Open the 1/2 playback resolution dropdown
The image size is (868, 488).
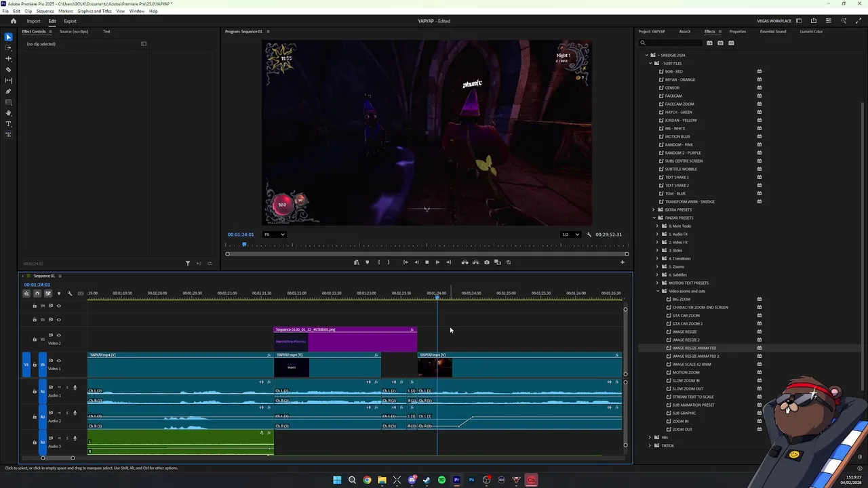(x=570, y=235)
